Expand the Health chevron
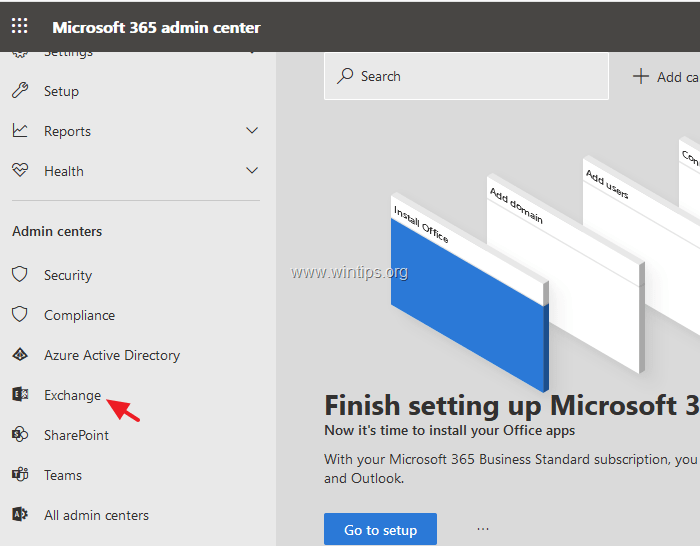The image size is (700, 546). (252, 171)
